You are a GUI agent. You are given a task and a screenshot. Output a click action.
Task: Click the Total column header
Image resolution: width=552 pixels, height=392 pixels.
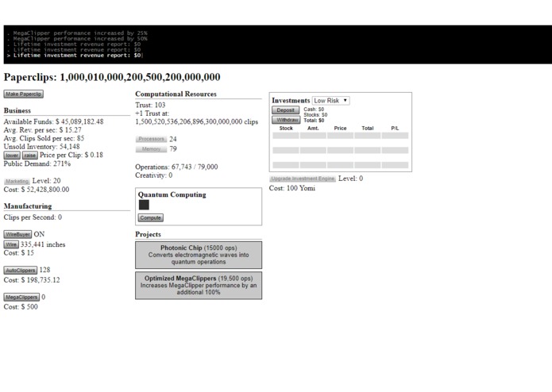pos(368,129)
